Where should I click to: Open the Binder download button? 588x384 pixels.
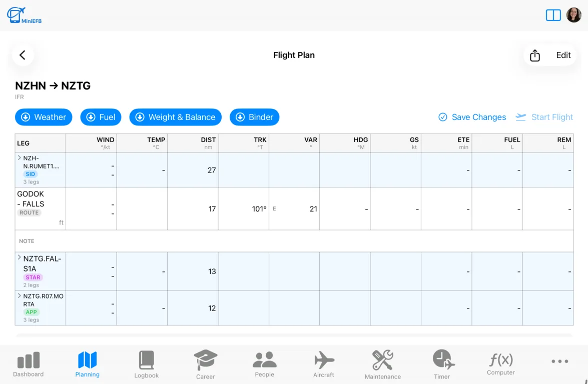[255, 117]
